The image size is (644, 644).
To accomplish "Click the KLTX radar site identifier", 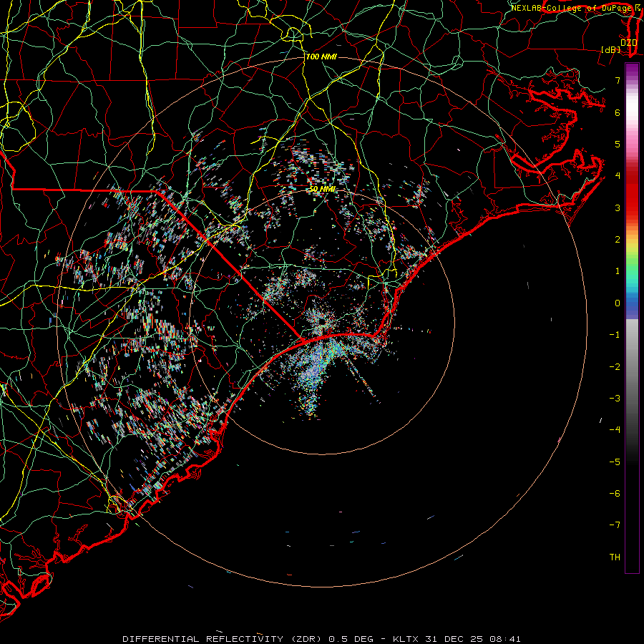I will click(x=406, y=639).
